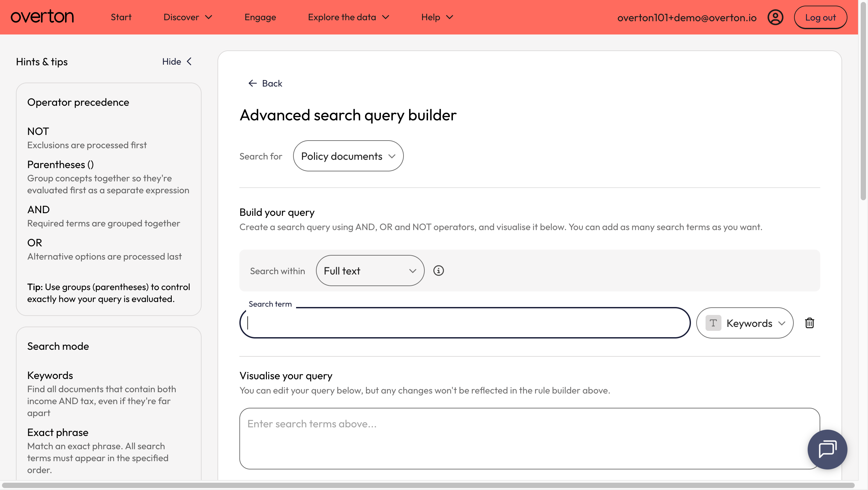Click 'Exclusions are processed first' text
This screenshot has width=868, height=490.
(x=87, y=145)
